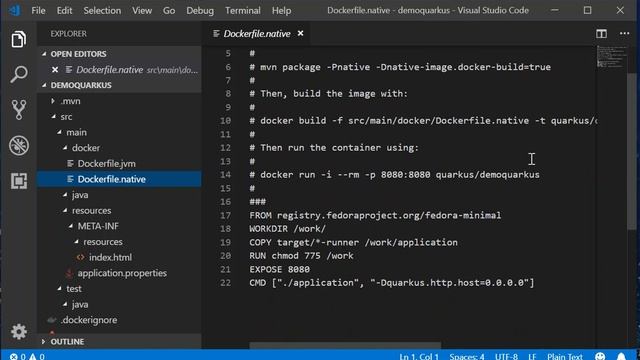Change indentation via Spaces: 4
This screenshot has height=360, width=640.
467,356
